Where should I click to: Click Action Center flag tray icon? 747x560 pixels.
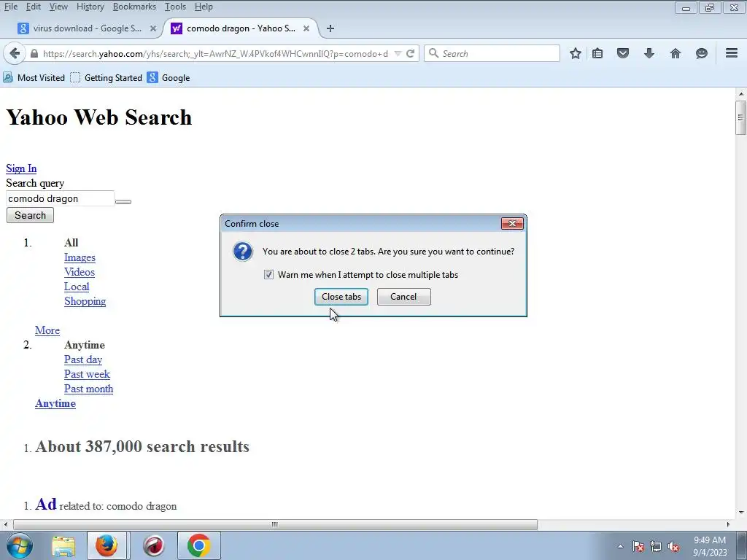pyautogui.click(x=638, y=546)
